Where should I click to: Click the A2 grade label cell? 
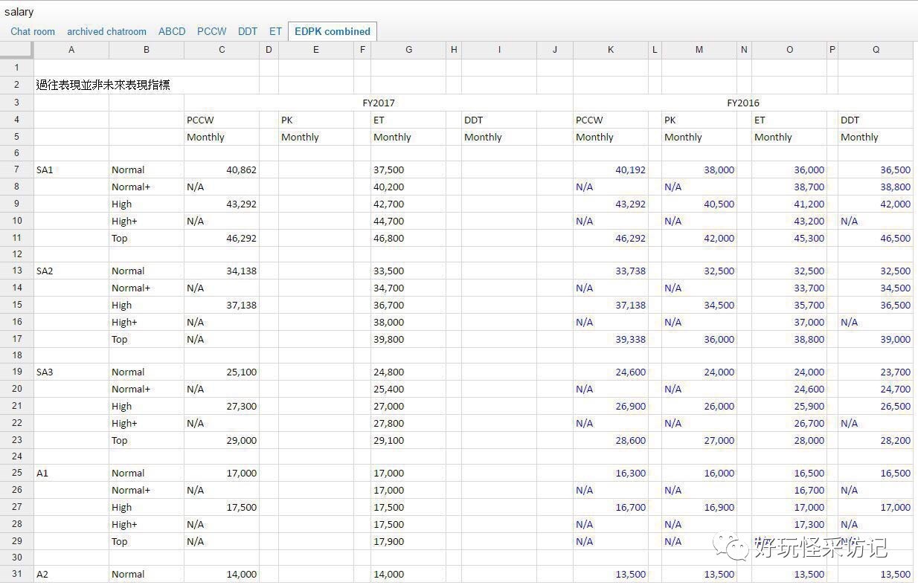coord(71,574)
